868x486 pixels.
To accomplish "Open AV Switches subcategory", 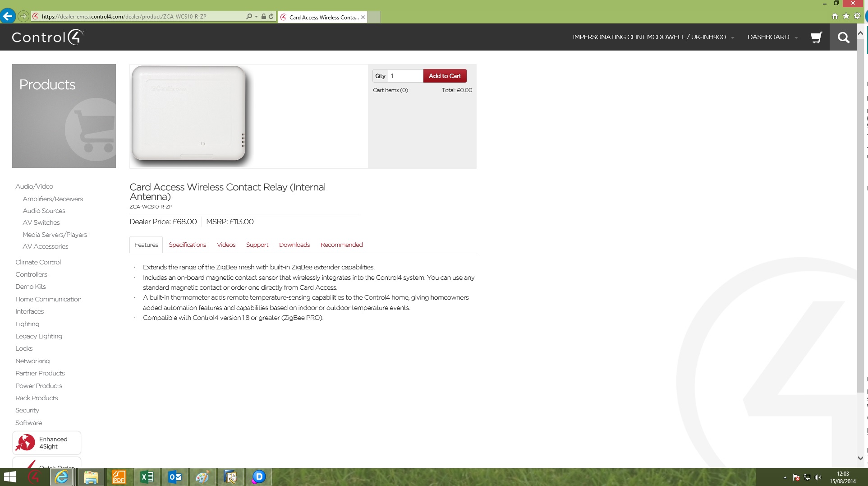I will pyautogui.click(x=41, y=222).
